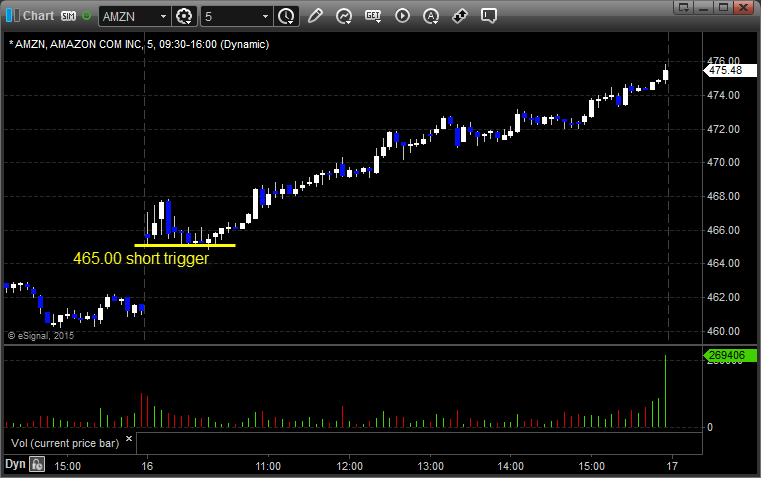The image size is (761, 478).
Task: Click the trade ticket tag icon
Action: pyautogui.click(x=460, y=16)
